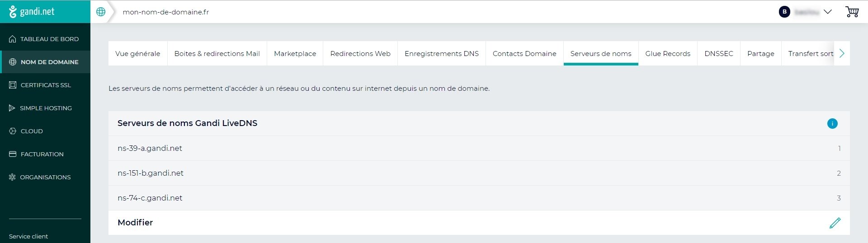Select the ns-151-b.gandi.net server row
868x243 pixels.
coord(479,173)
